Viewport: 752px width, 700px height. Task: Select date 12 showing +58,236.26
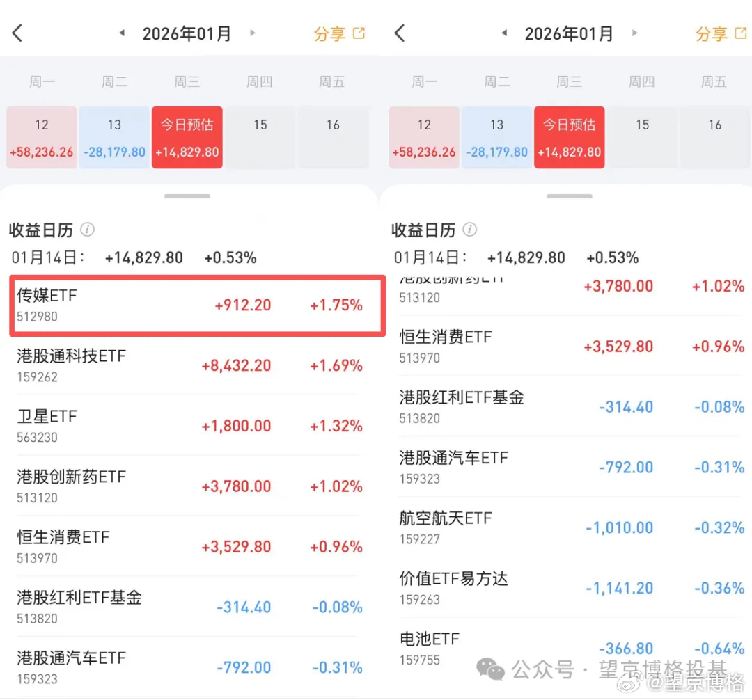pos(41,137)
